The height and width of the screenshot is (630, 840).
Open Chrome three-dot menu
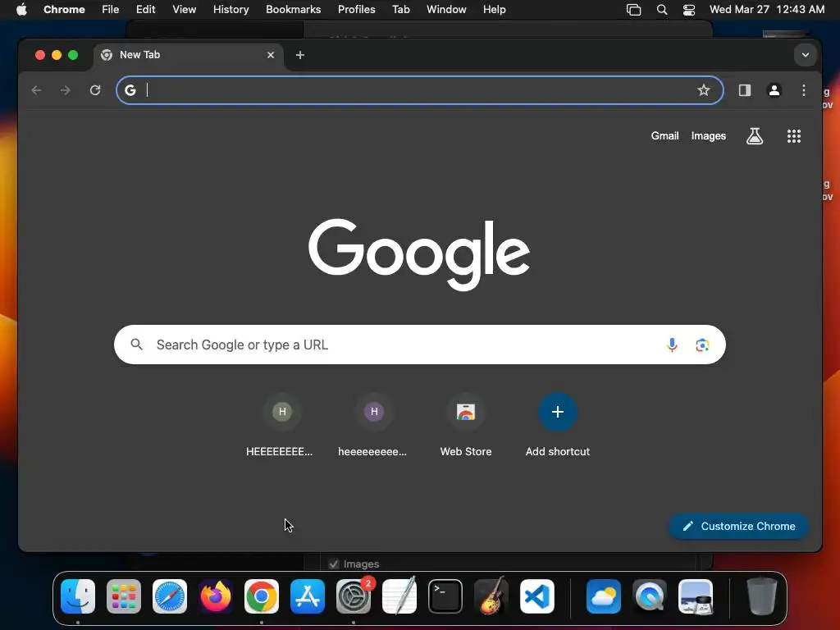click(804, 90)
